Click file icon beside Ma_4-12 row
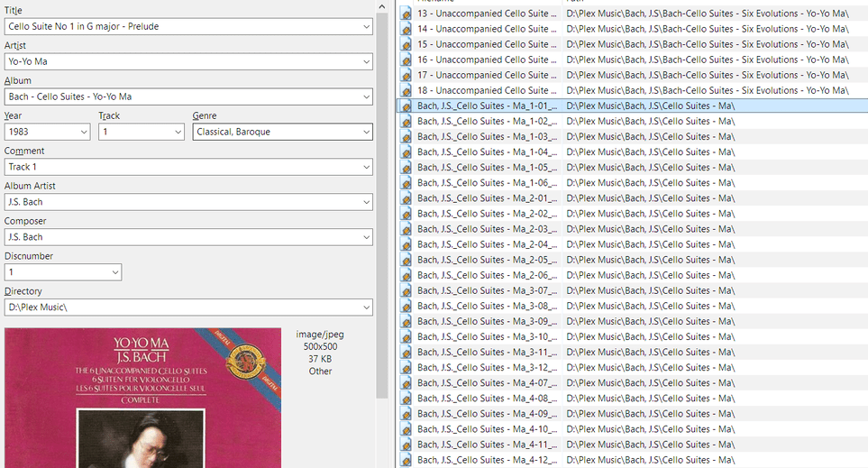This screenshot has width=868, height=468. click(x=406, y=460)
